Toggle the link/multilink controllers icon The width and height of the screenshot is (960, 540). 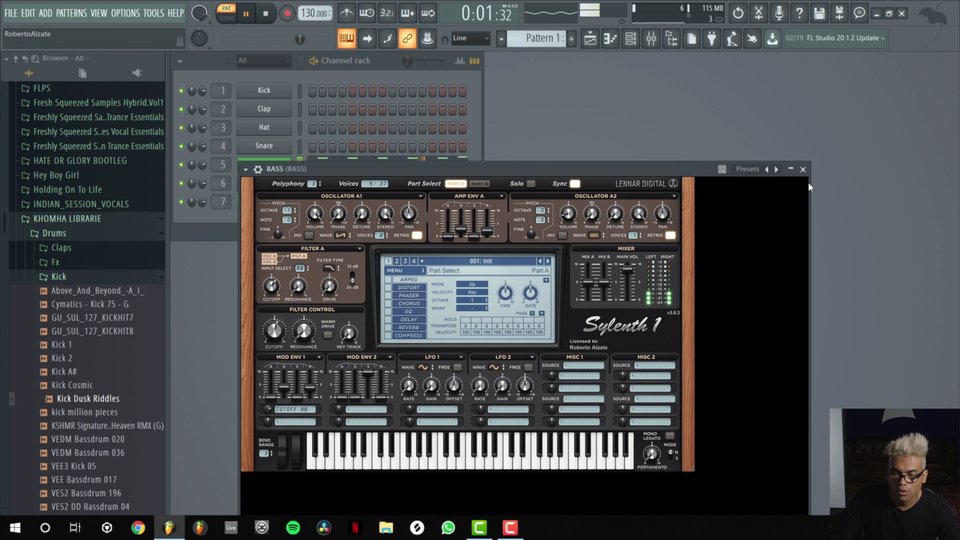pos(407,39)
